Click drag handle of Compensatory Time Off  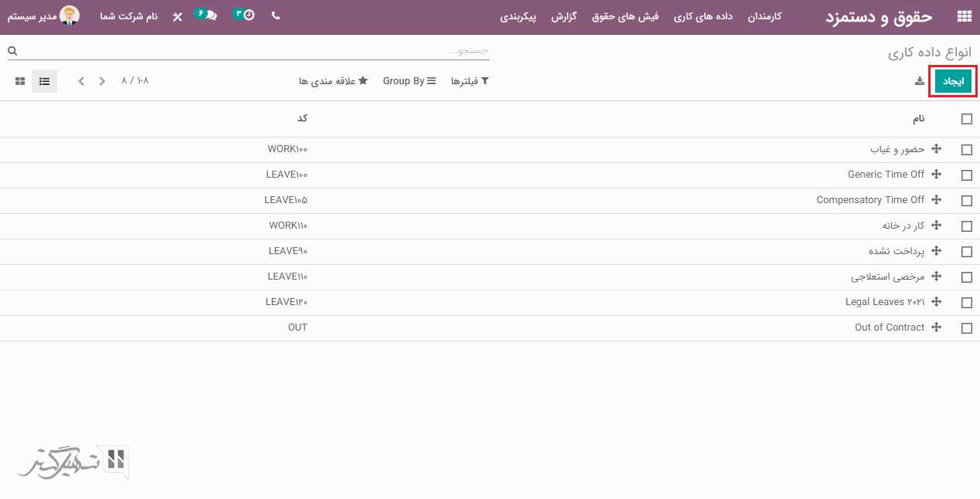[x=936, y=200]
